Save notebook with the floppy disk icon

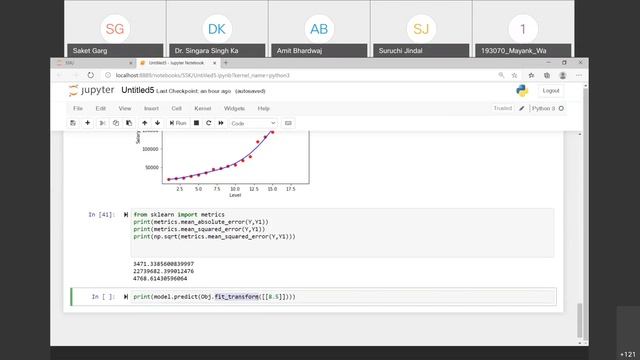coord(73,123)
